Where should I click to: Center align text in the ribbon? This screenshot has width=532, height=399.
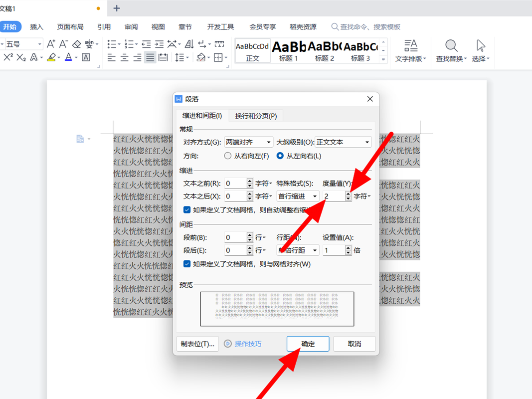pos(125,58)
